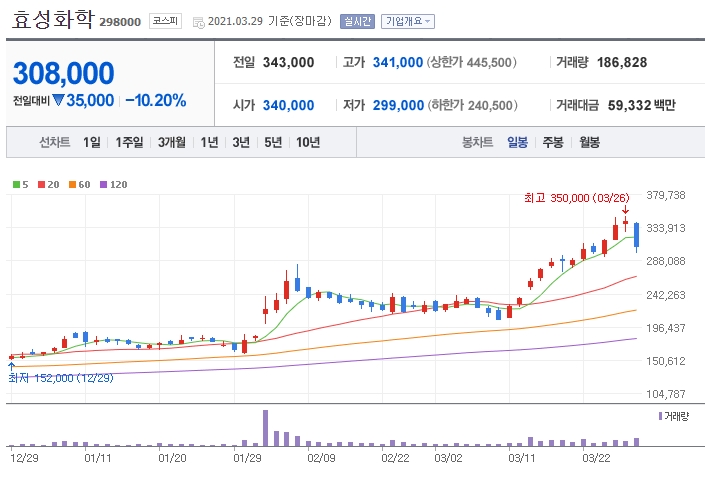Click the 12/29 date label on the axis

(24, 458)
